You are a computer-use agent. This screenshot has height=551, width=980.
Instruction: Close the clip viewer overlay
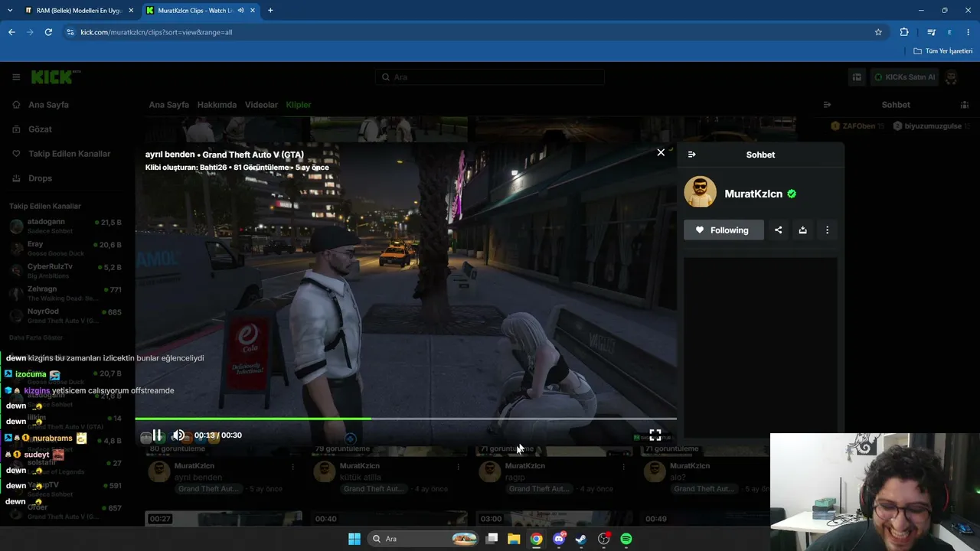click(661, 152)
